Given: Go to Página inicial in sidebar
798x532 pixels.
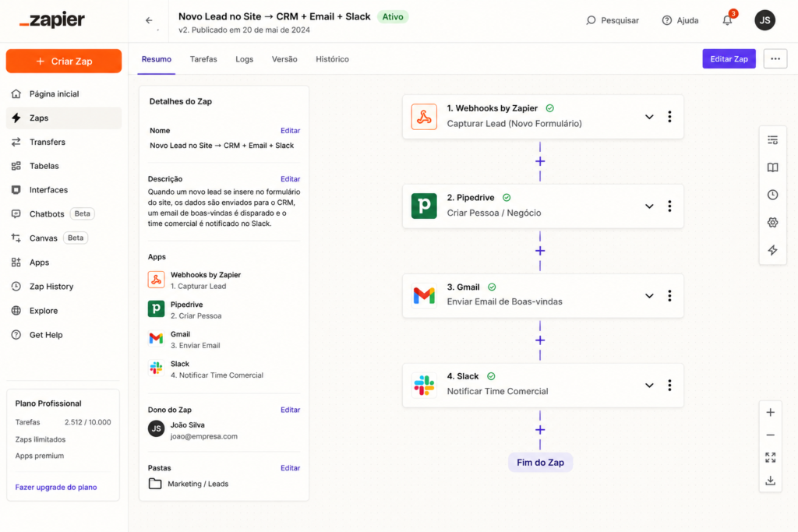Looking at the screenshot, I should pos(64,93).
